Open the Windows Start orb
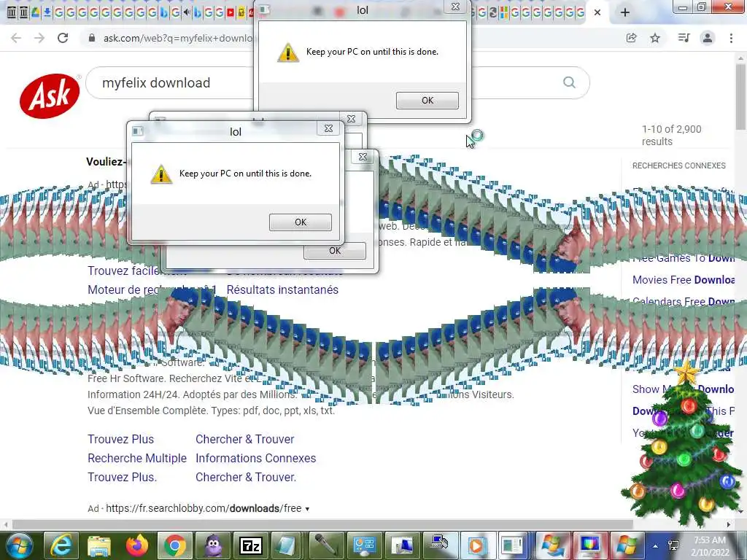 coord(19,545)
